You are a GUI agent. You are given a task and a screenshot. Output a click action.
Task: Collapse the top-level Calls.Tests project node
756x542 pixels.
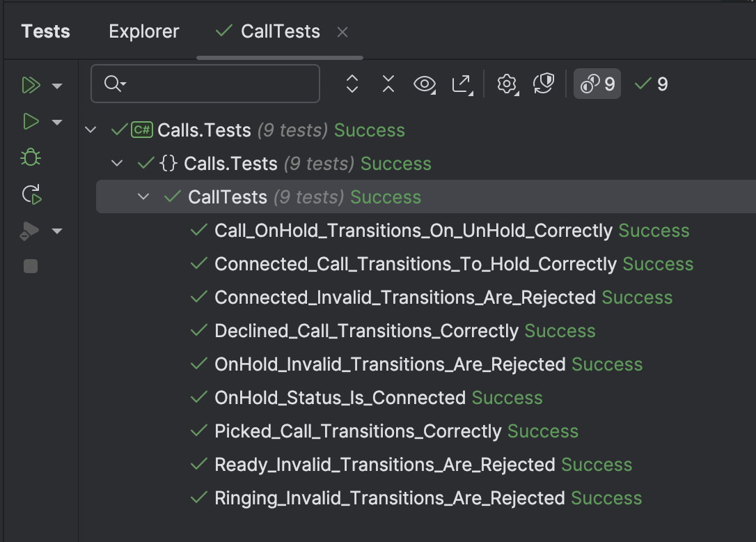point(90,130)
